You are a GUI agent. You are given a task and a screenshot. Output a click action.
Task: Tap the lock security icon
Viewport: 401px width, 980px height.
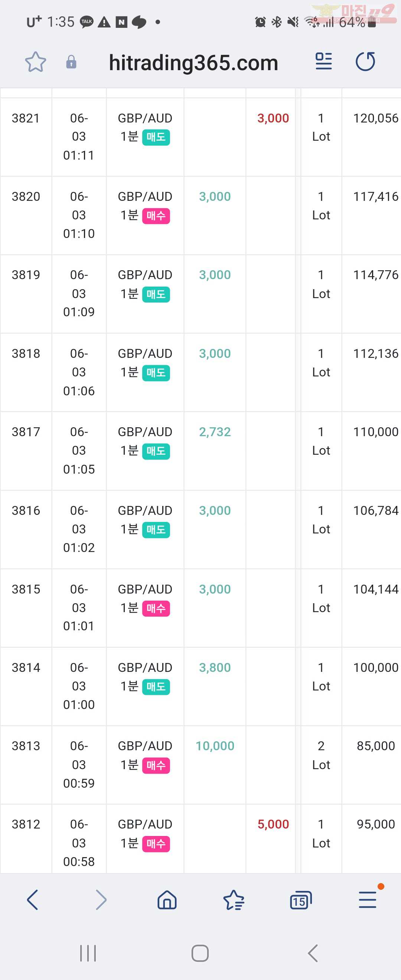coord(71,62)
